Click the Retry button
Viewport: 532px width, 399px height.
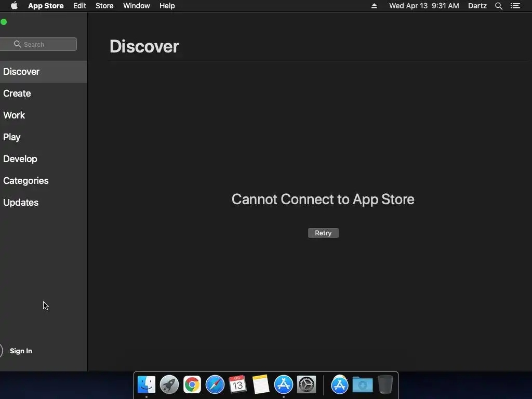323,233
